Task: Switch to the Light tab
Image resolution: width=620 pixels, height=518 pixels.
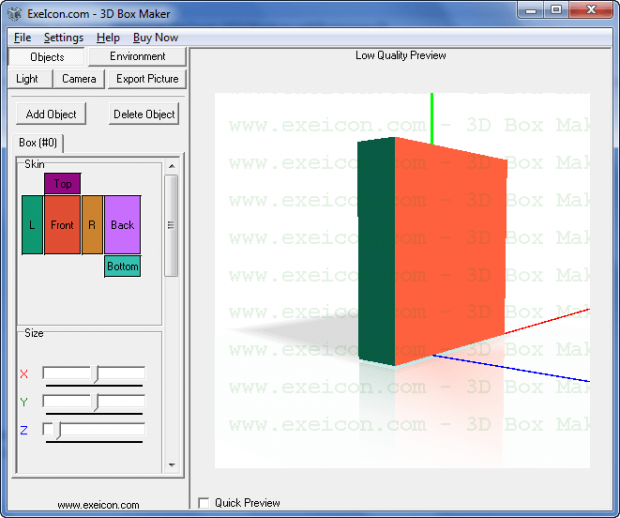Action: click(x=27, y=78)
